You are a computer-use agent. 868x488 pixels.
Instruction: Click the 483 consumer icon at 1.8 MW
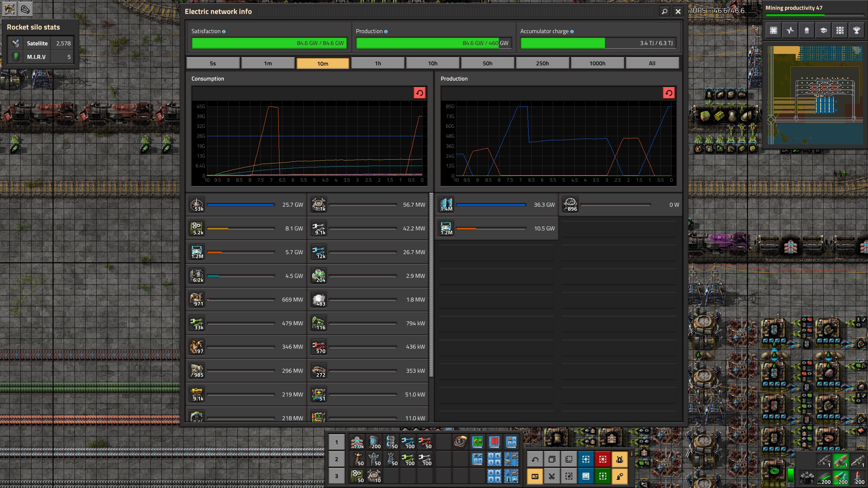pos(319,299)
